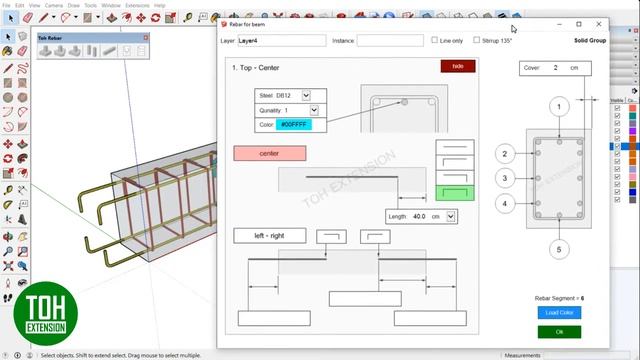
Task: Open the Tools menu
Action: coord(91,5)
